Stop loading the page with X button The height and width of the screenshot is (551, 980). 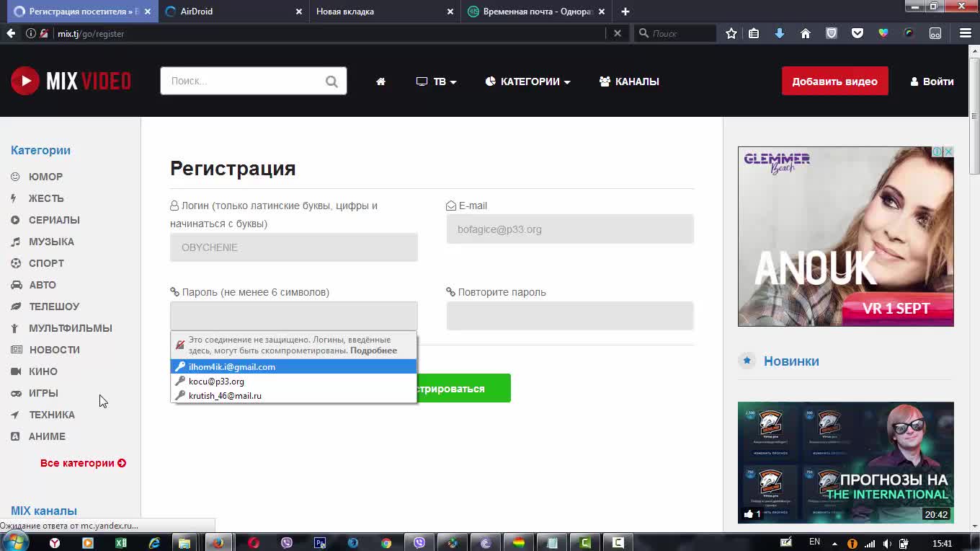[x=617, y=33]
